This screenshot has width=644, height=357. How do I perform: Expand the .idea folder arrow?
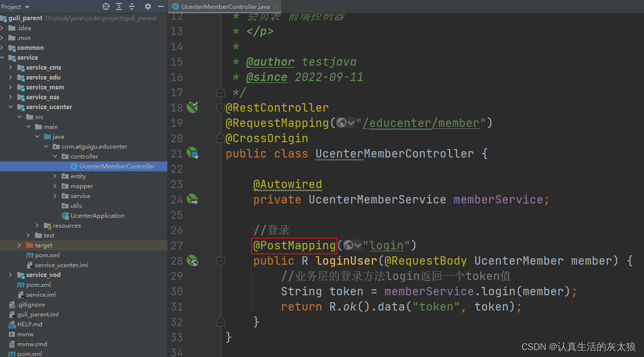tap(2, 28)
